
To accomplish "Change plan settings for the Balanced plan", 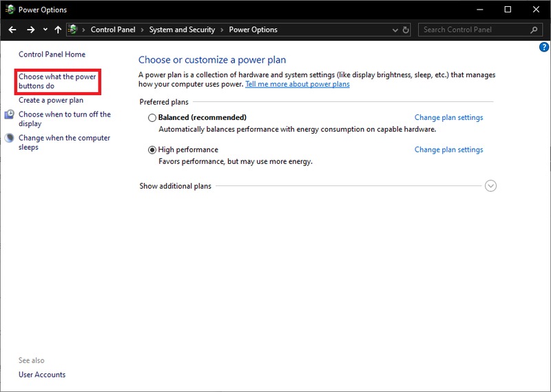I will pyautogui.click(x=449, y=117).
